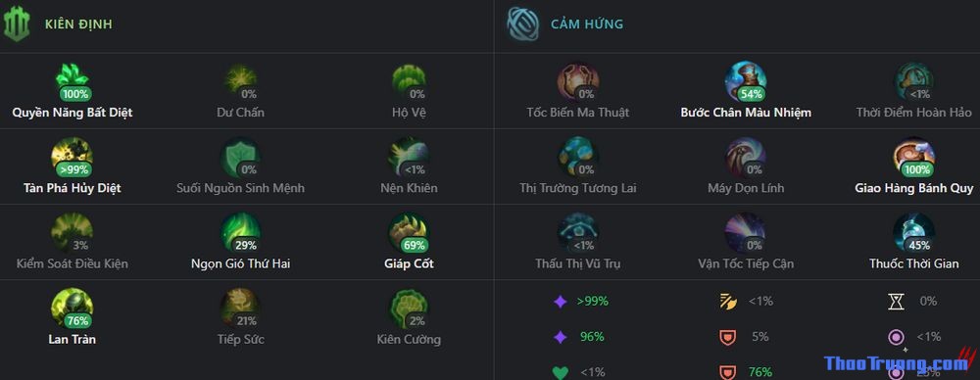
Task: Select the Tàn Phá Hủy Diệt rune
Action: pyautogui.click(x=73, y=157)
